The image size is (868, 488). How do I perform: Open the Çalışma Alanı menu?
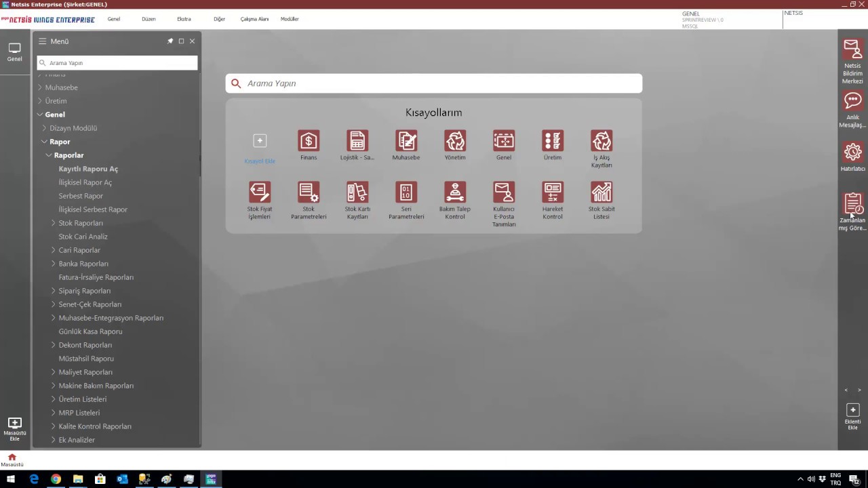(254, 19)
